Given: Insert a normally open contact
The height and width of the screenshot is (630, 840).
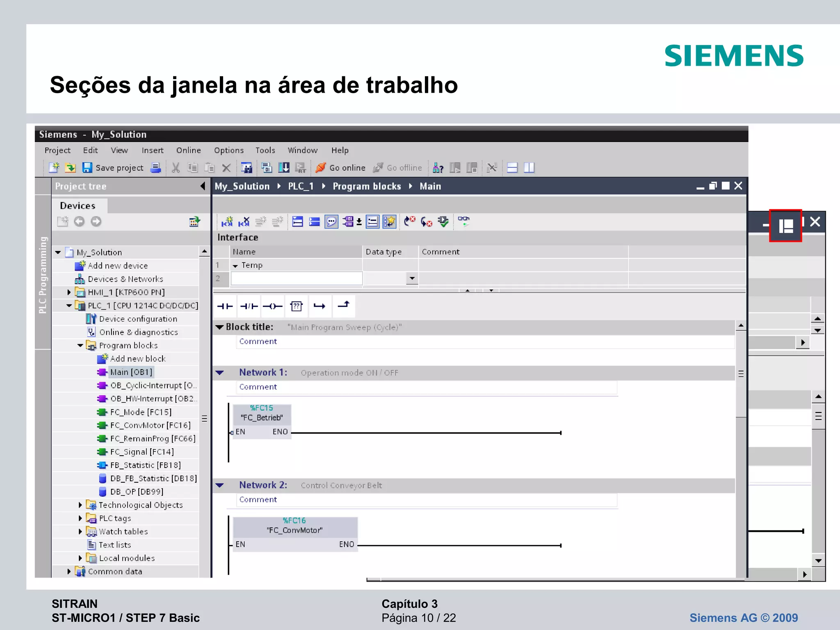Looking at the screenshot, I should coord(225,306).
